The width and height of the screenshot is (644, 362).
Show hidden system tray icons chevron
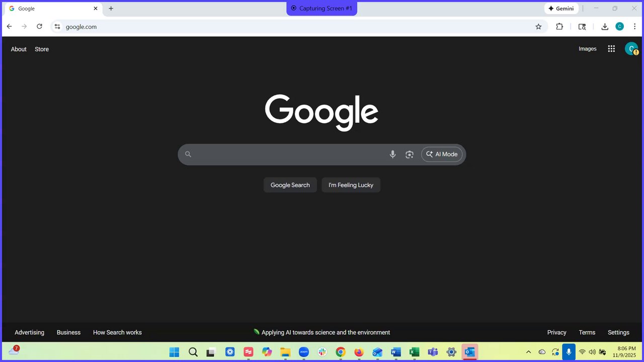coord(528,352)
